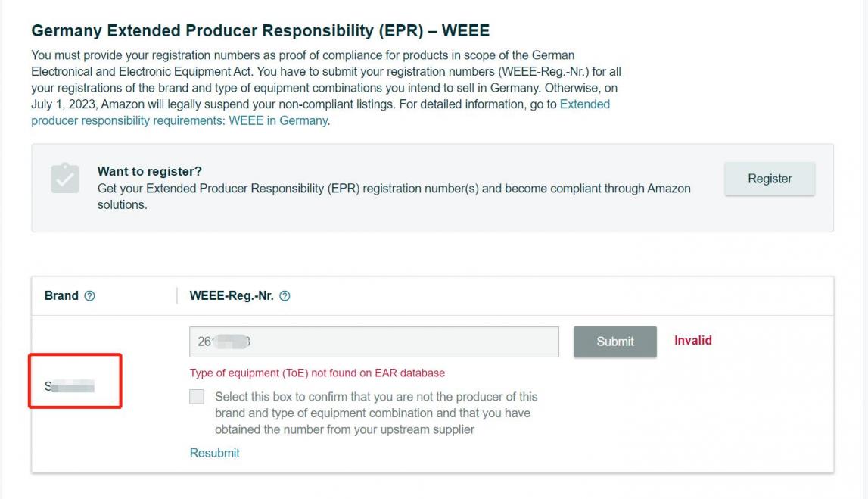
Task: Click the checkbox label about upstream supplier
Action: pyautogui.click(x=376, y=413)
